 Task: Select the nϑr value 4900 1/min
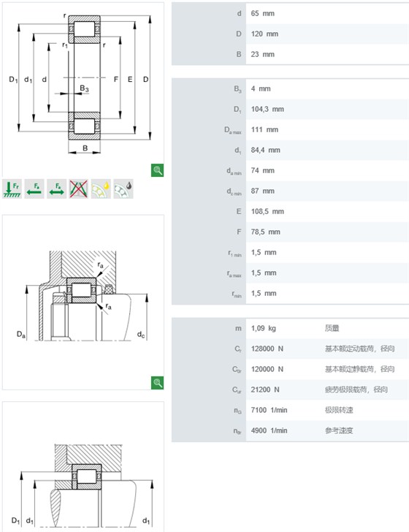click(x=269, y=430)
